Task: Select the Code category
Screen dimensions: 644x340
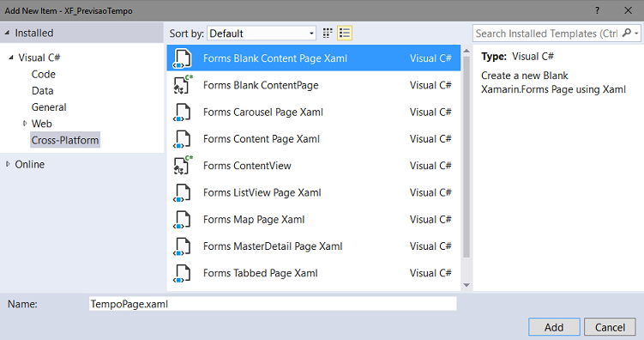Action: [x=44, y=75]
